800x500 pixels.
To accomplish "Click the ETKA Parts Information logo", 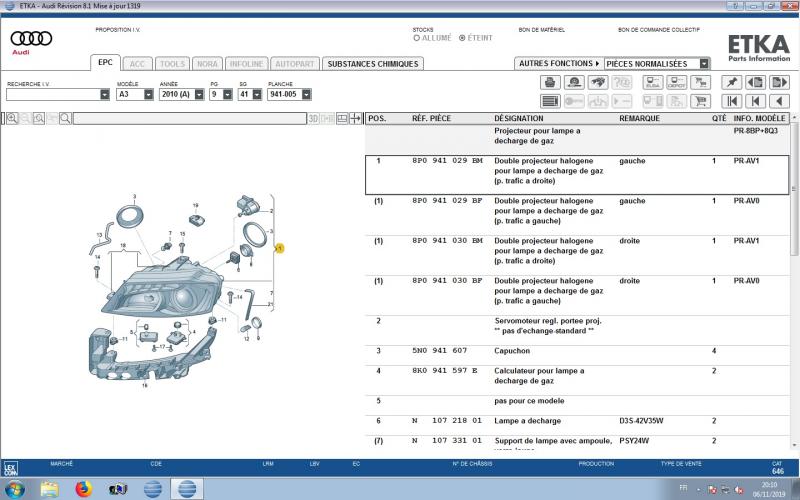I will pyautogui.click(x=759, y=47).
